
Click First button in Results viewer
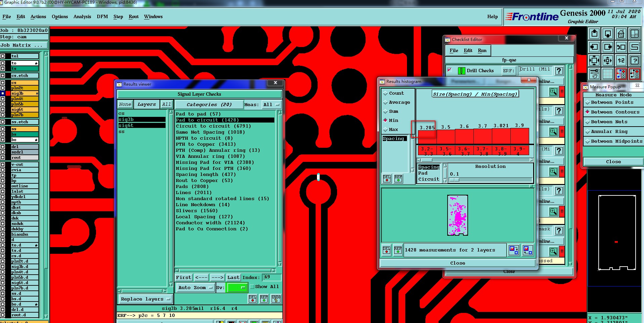[184, 278]
